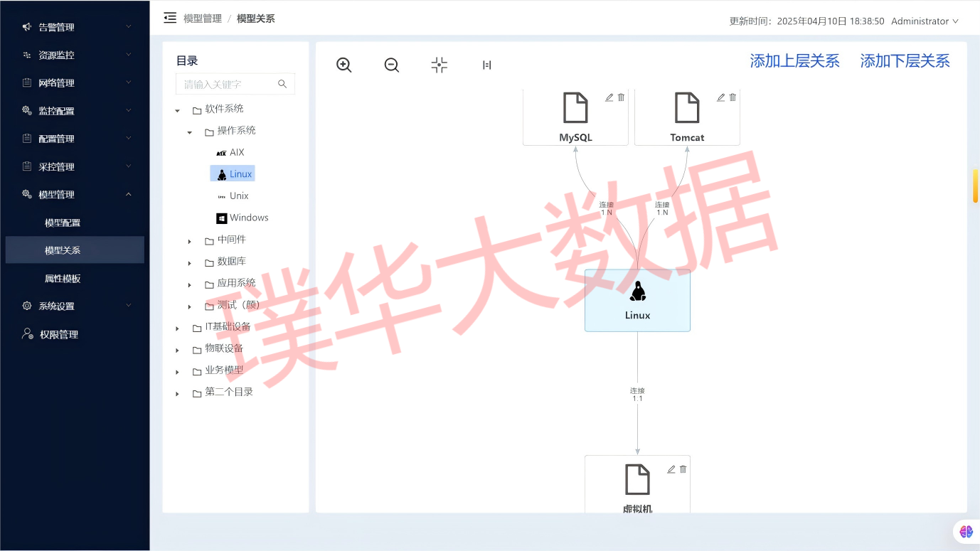Click the layout alignment toolbar icon

(486, 65)
